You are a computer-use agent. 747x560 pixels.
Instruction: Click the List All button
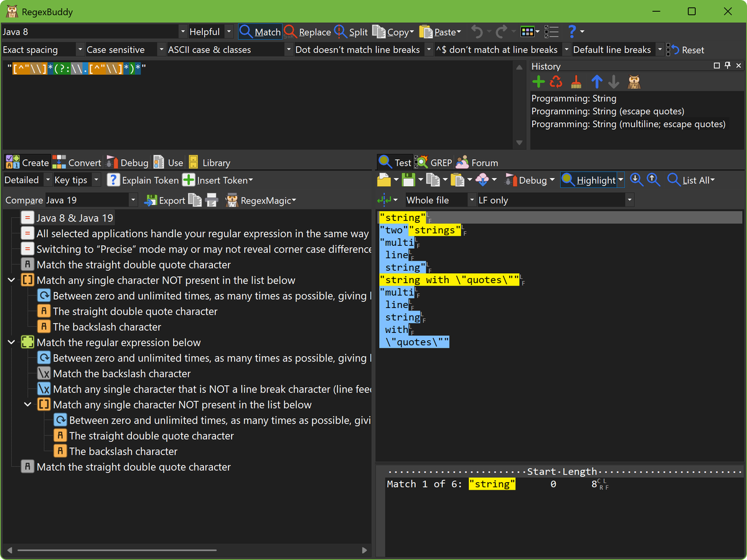691,180
